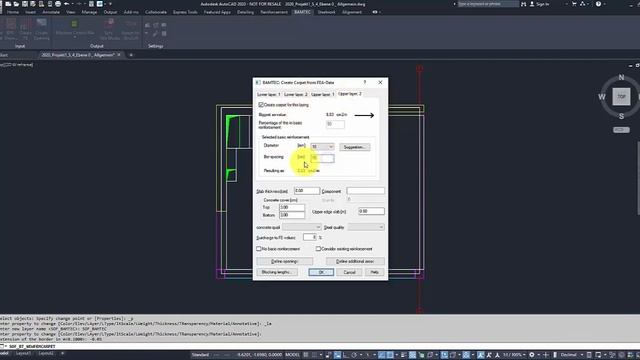Click the MODEL label in status bar
640x360 pixels.
[x=292, y=355]
